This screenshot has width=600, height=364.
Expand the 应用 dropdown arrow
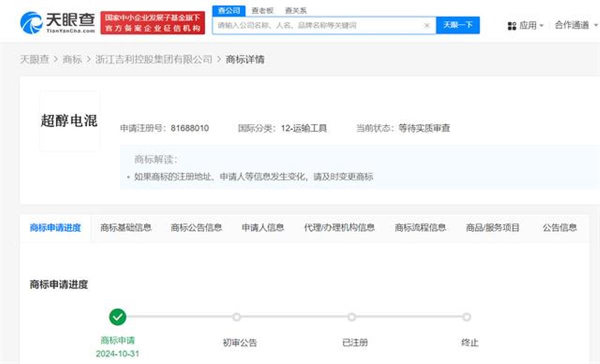click(x=541, y=26)
